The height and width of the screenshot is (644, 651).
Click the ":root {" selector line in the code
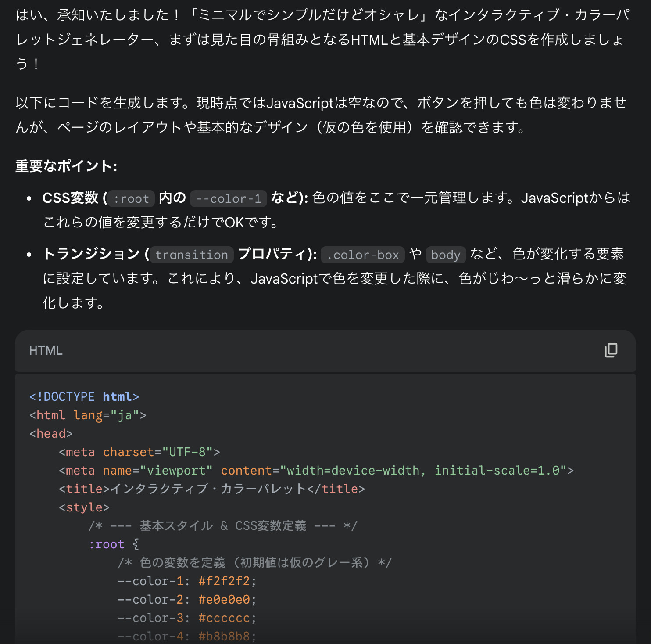(114, 544)
